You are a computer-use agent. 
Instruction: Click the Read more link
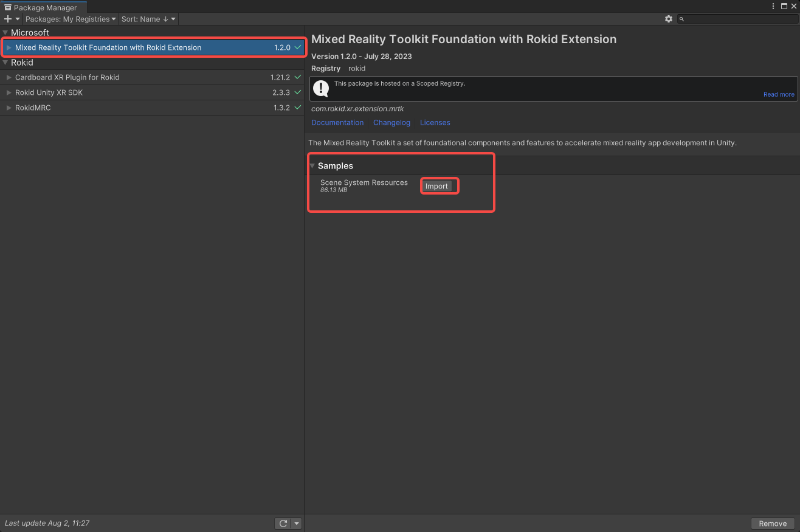(x=779, y=94)
